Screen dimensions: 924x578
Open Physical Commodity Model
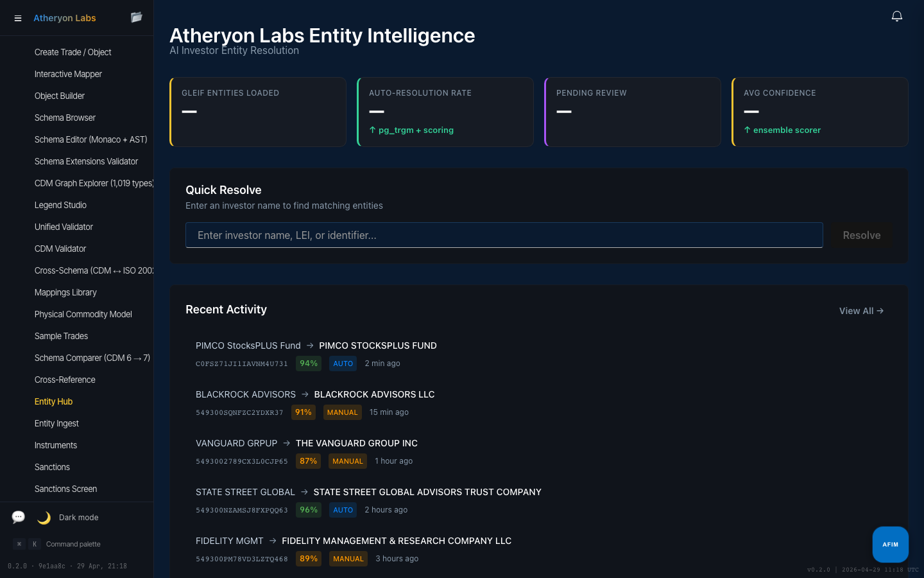point(83,314)
